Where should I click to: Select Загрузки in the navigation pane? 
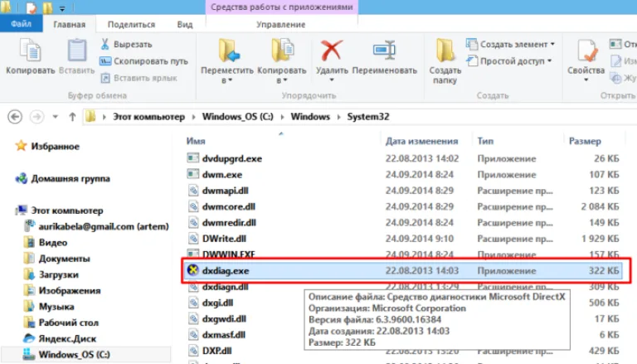pyautogui.click(x=59, y=274)
